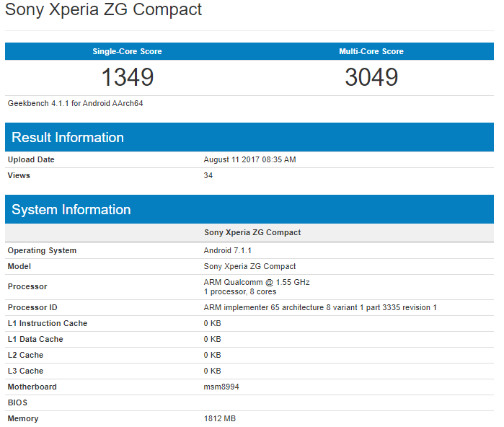Select the multi-core score value 3049
504x427 pixels.
(371, 77)
